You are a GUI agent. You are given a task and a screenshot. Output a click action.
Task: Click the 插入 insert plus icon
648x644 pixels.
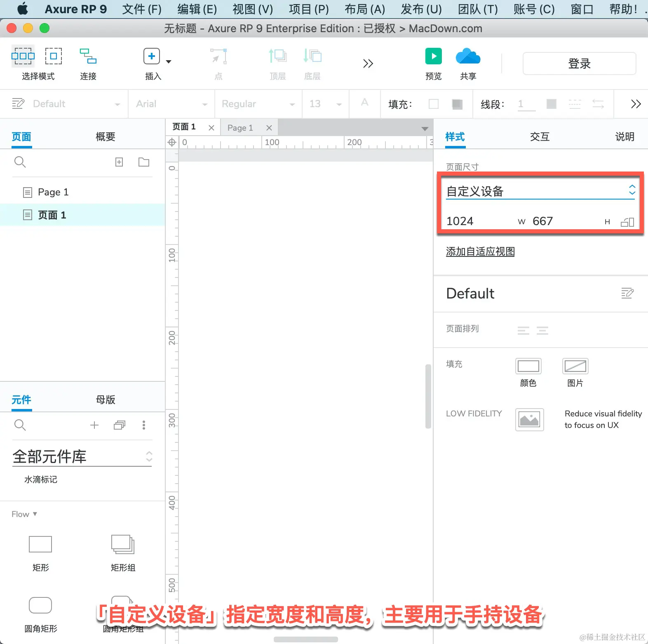pyautogui.click(x=152, y=56)
